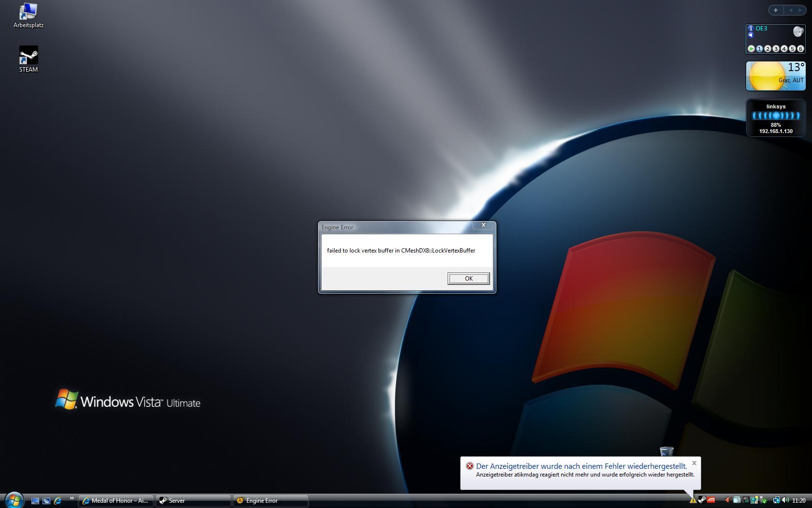812x508 pixels.
Task: Close the Engine Error dialog window
Action: pos(483,225)
